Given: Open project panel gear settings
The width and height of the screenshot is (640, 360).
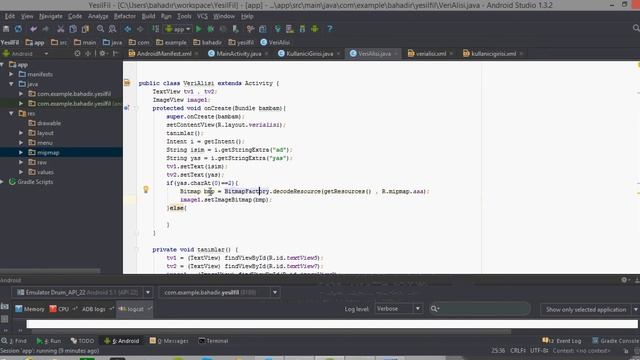Looking at the screenshot, I should 103,53.
